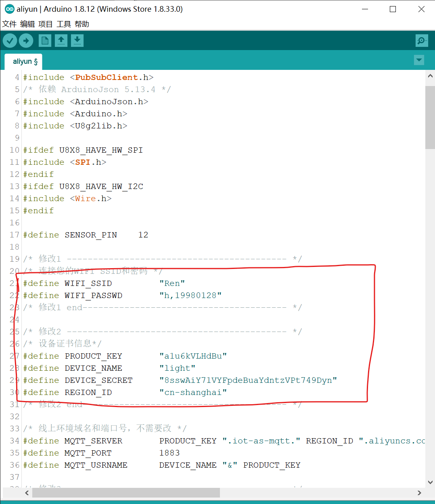Click the "&" string on line 36
This screenshot has width=435, height=504.
tap(230, 465)
